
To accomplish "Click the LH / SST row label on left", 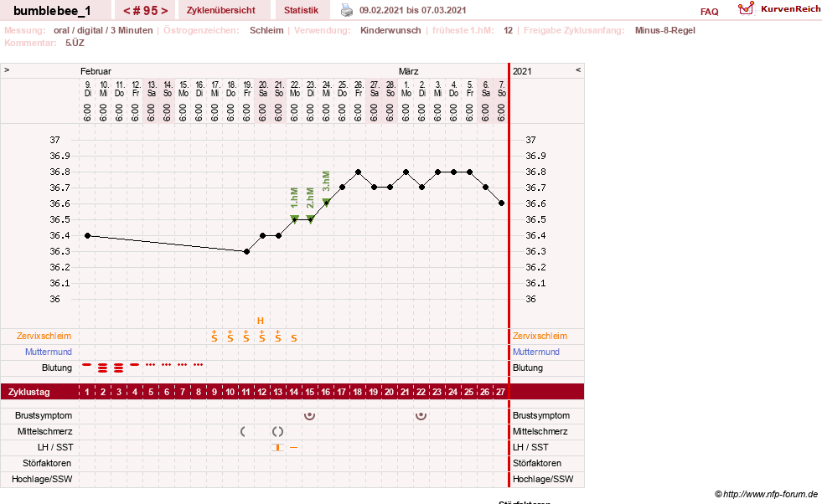I will click(x=55, y=447).
